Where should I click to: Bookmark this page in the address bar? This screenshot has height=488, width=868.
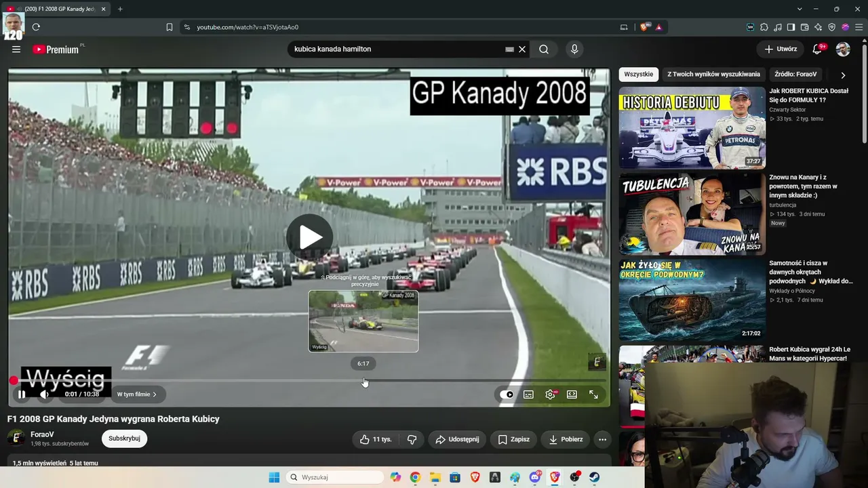tap(170, 27)
